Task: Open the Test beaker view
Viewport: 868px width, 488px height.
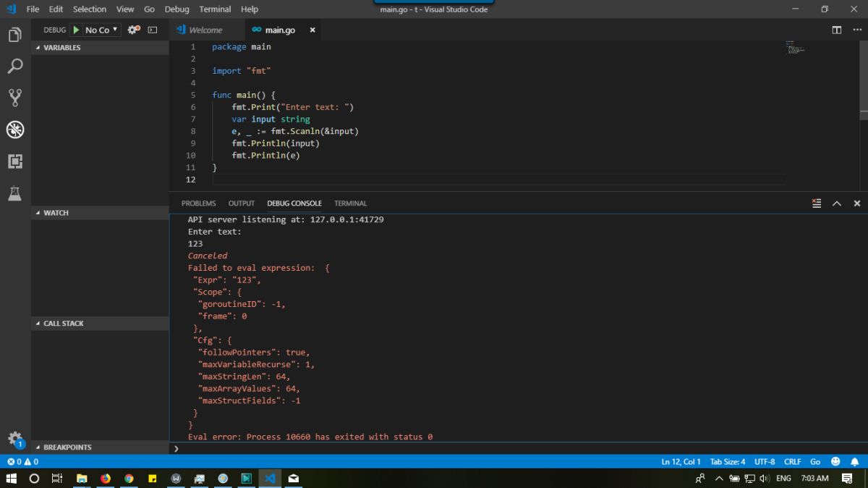Action: pyautogui.click(x=15, y=193)
